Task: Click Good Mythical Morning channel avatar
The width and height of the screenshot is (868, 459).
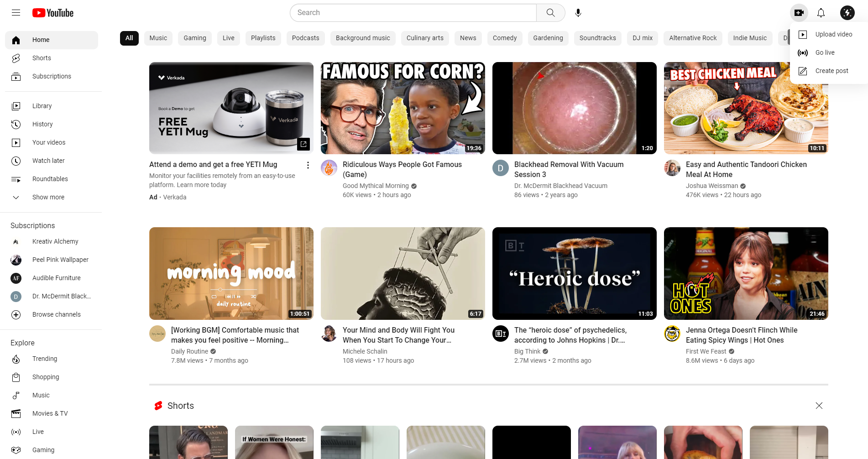Action: (x=329, y=168)
